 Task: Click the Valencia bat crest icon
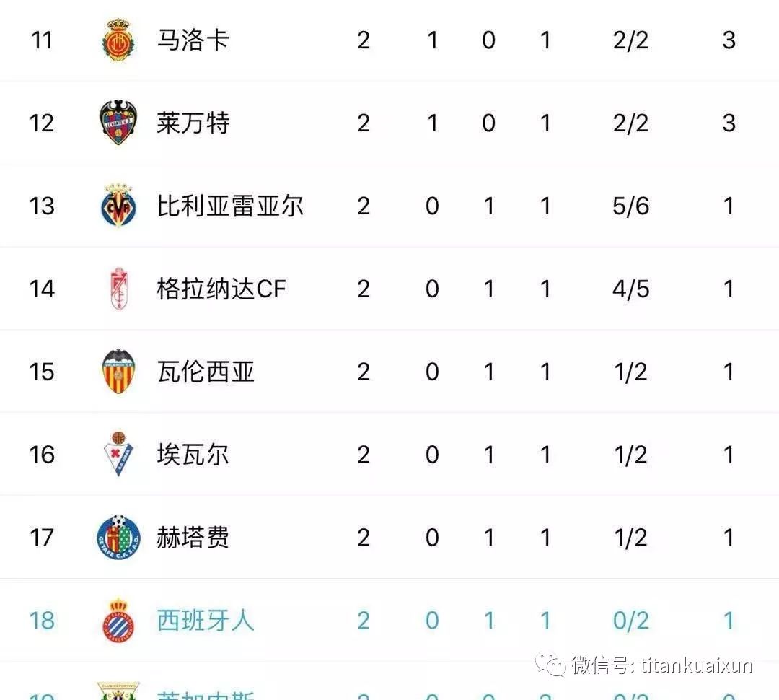click(x=118, y=372)
